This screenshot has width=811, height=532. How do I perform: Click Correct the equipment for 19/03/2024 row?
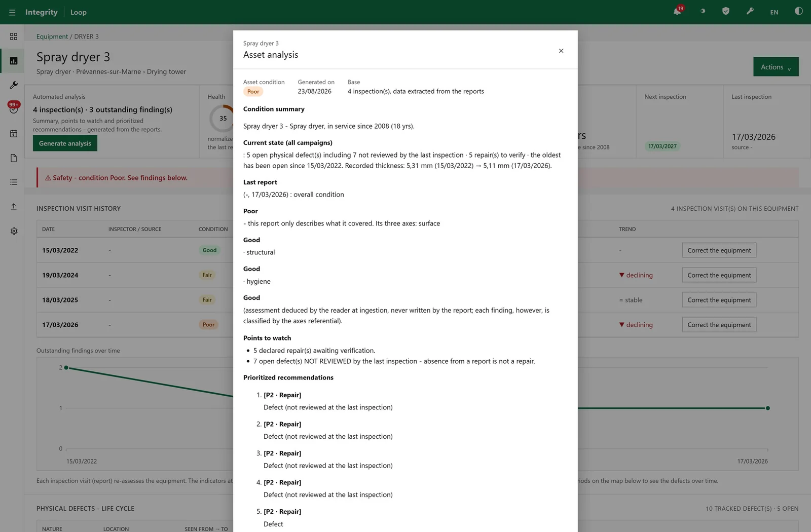click(x=719, y=275)
